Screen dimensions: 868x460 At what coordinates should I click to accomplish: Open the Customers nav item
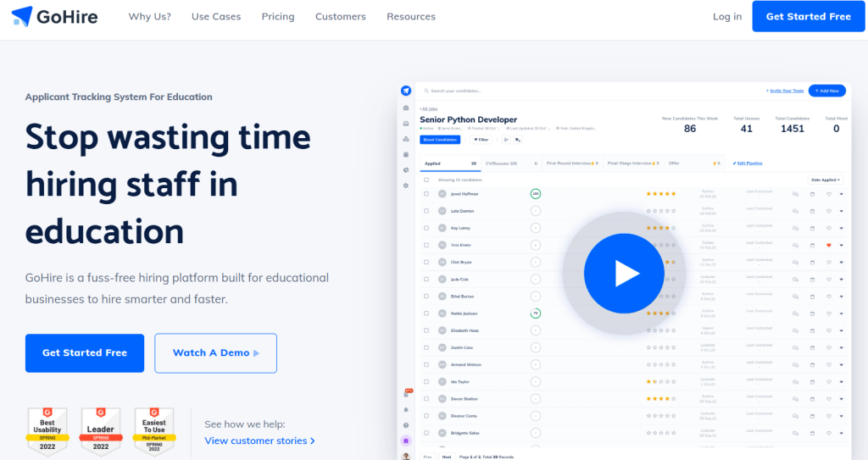[x=341, y=17]
